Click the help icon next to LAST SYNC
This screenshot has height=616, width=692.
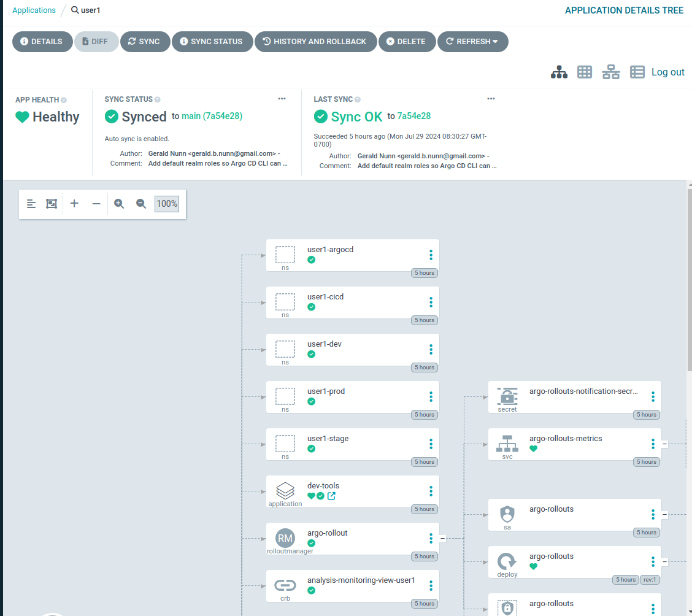point(358,100)
